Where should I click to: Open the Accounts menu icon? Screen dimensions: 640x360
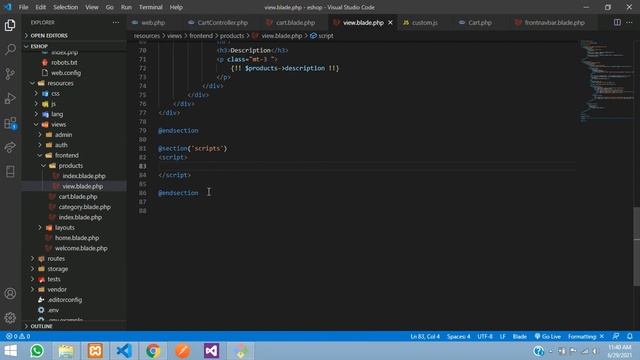click(10, 293)
